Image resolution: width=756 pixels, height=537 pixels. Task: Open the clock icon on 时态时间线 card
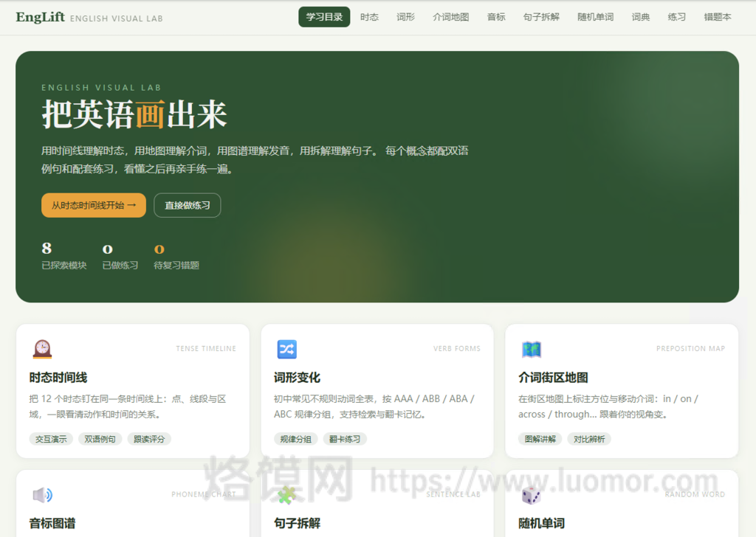pos(42,349)
